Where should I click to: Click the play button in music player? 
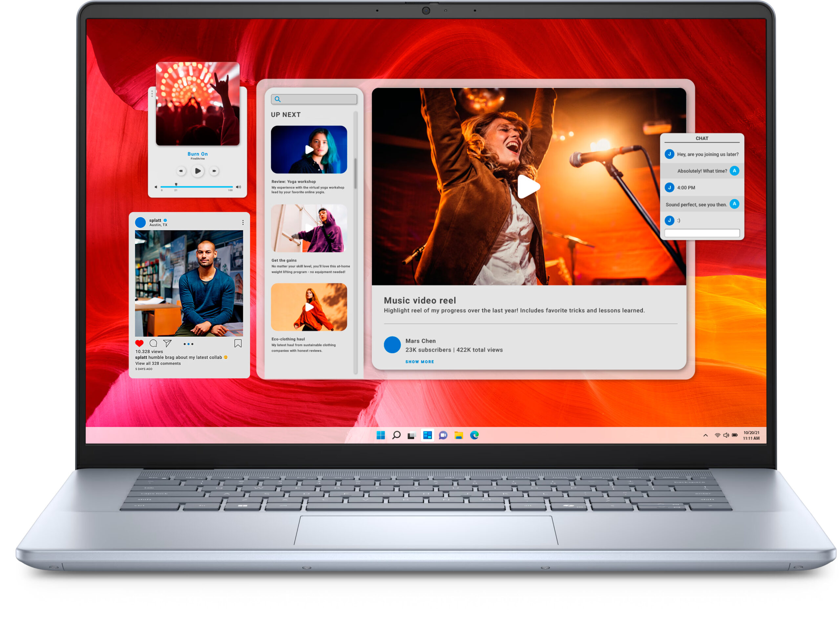coord(198,171)
